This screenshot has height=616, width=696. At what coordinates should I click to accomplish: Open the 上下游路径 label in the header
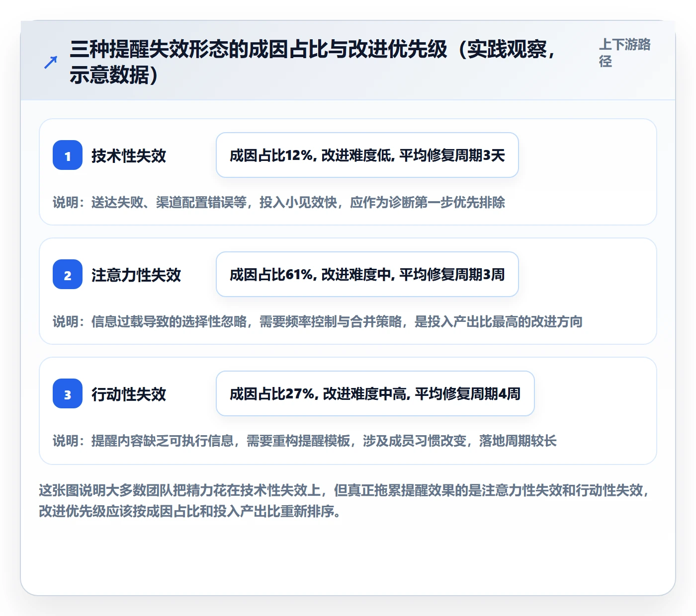tap(625, 53)
